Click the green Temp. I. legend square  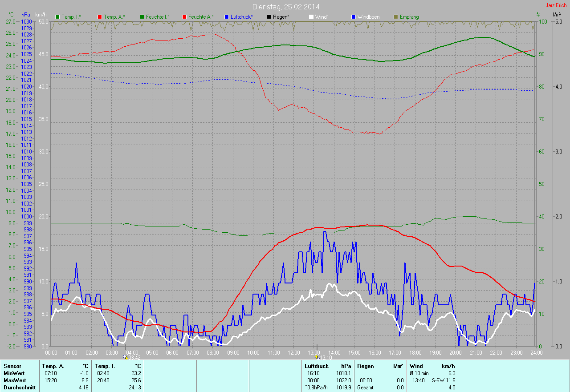point(57,17)
